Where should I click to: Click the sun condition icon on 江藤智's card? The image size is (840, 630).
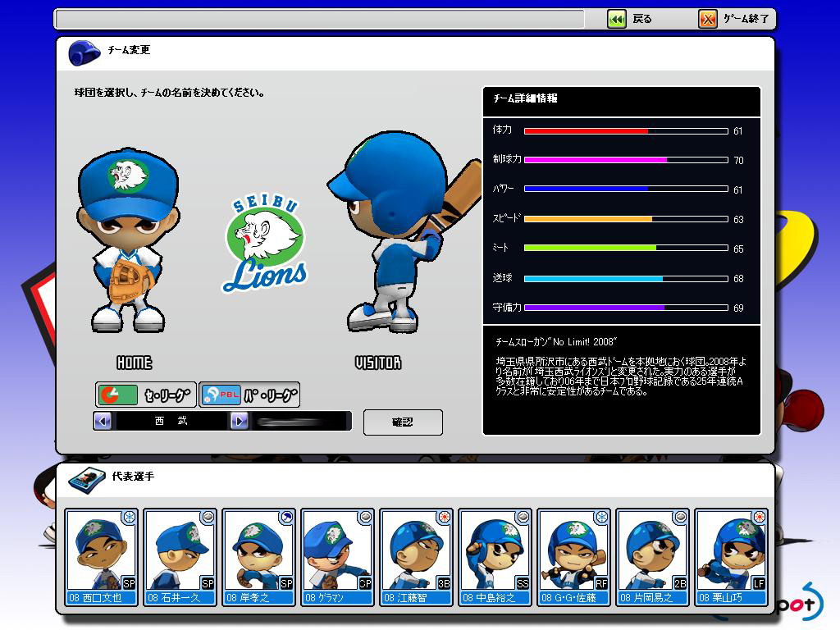pos(444,518)
